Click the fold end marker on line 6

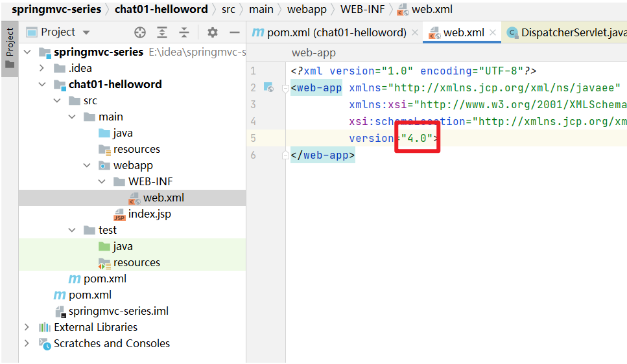pos(285,155)
